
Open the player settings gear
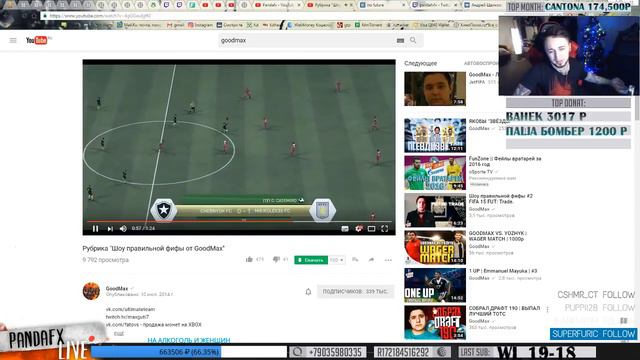point(358,229)
